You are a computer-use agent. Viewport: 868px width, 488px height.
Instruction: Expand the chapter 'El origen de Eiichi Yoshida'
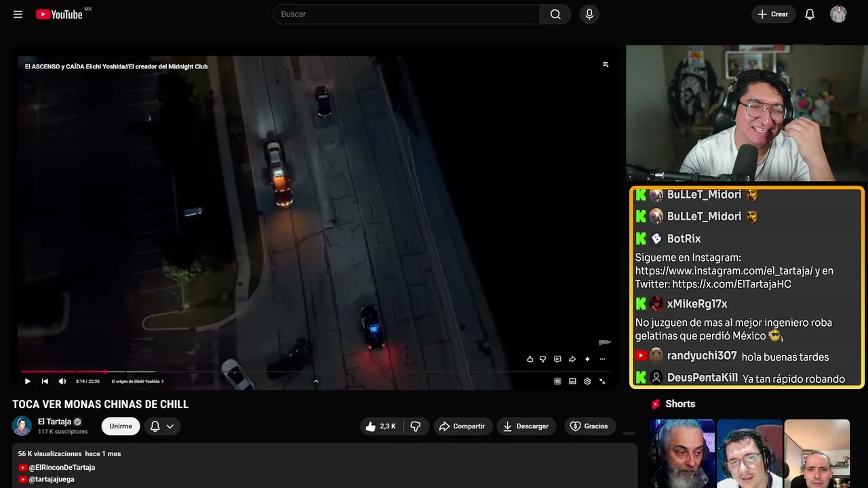[138, 381]
